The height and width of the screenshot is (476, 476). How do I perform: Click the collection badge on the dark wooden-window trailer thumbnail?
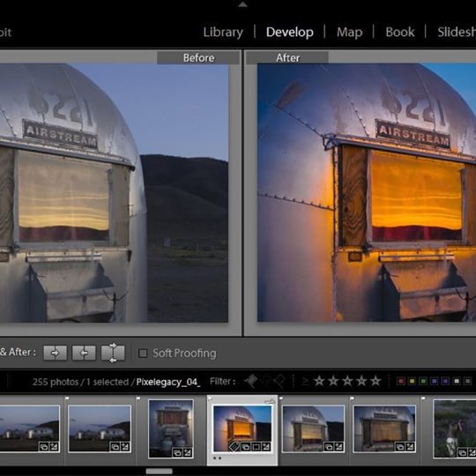pyautogui.click(x=400, y=447)
